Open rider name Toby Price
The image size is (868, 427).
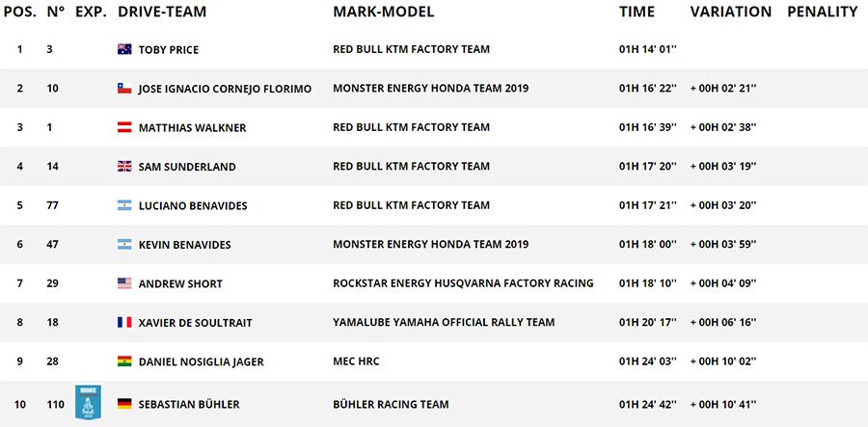169,50
